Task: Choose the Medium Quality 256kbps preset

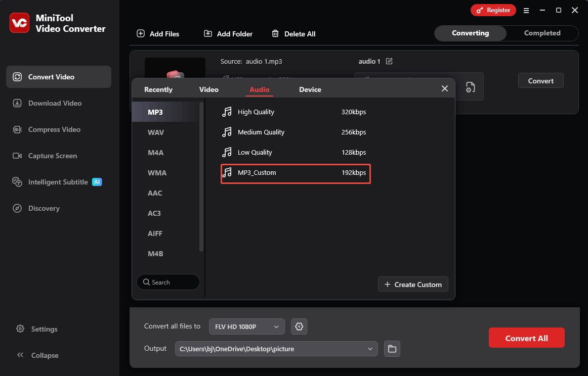Action: (x=296, y=132)
